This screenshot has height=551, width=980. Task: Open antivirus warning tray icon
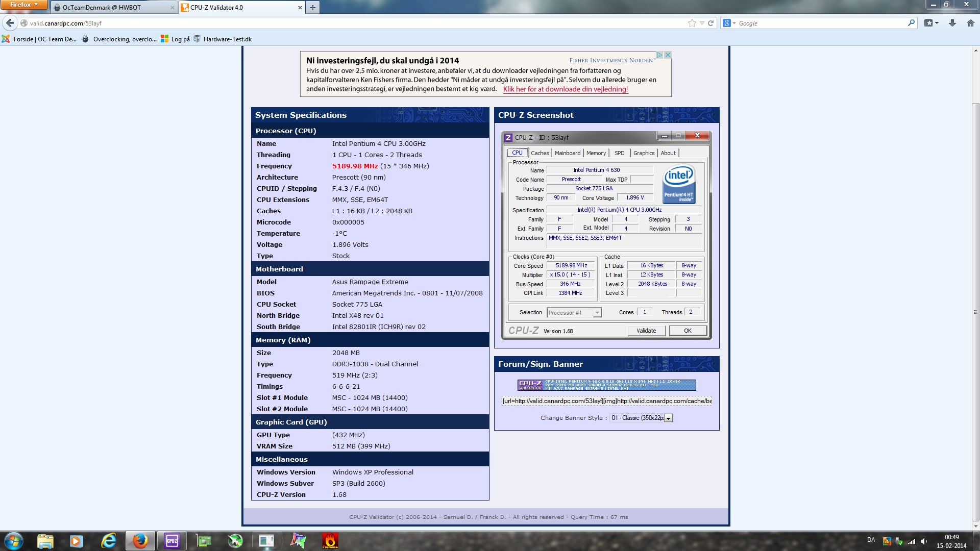click(x=887, y=541)
